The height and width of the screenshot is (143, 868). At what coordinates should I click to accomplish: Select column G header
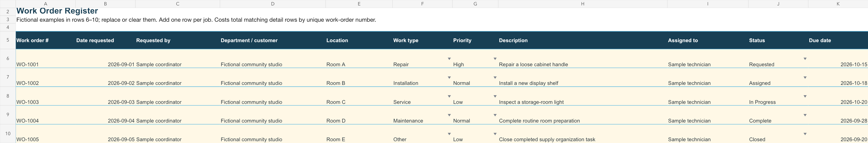(475, 4)
